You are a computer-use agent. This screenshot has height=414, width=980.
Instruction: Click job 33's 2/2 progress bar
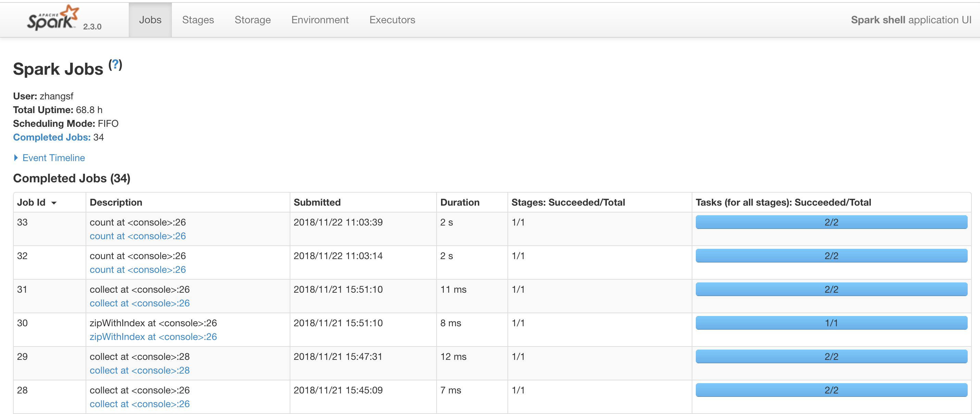831,222
